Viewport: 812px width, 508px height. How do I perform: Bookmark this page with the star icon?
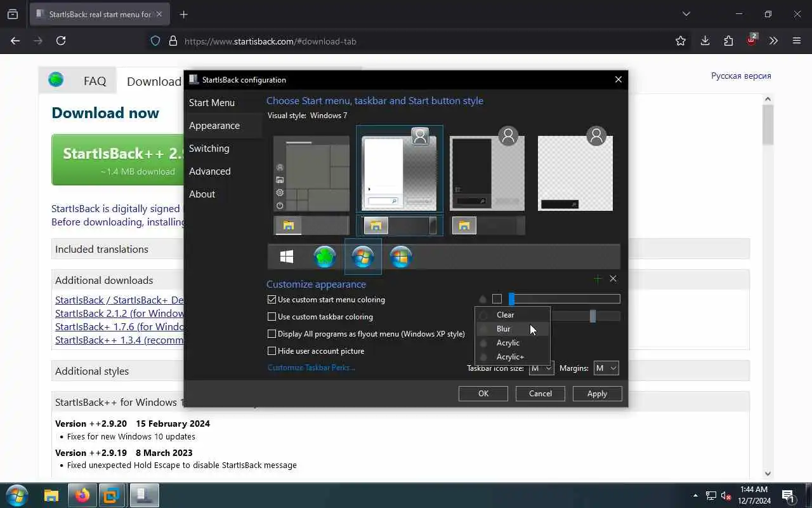(x=681, y=41)
